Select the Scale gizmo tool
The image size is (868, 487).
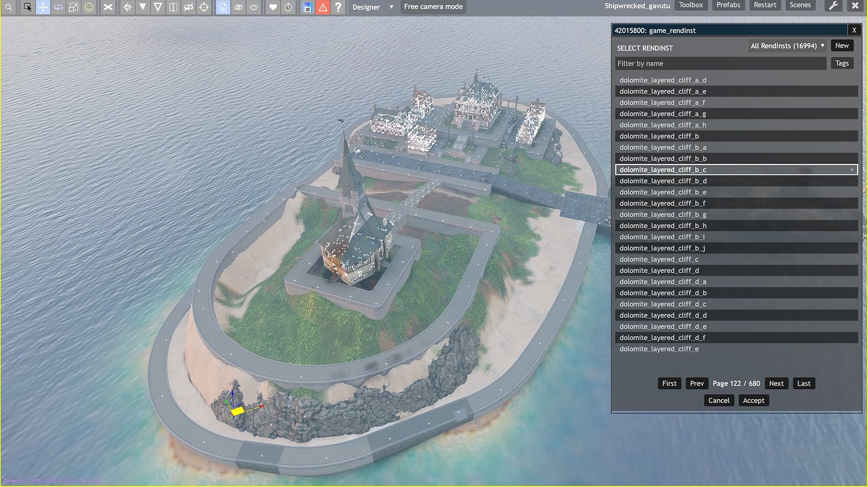(73, 7)
